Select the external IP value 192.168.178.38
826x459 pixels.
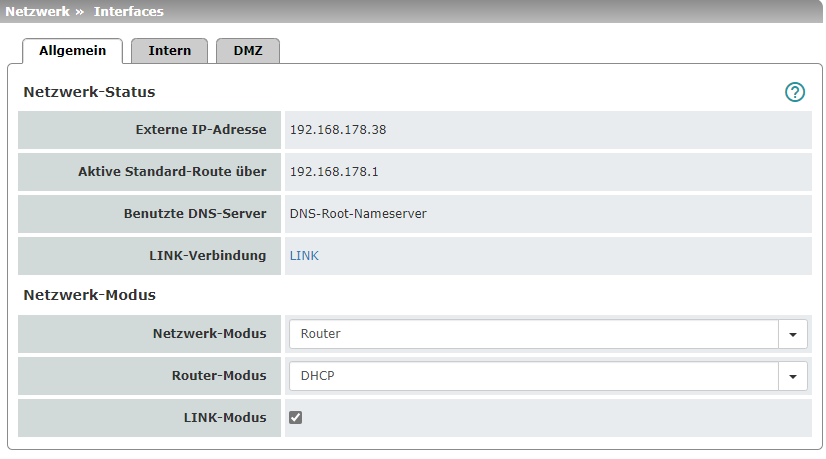coord(338,130)
